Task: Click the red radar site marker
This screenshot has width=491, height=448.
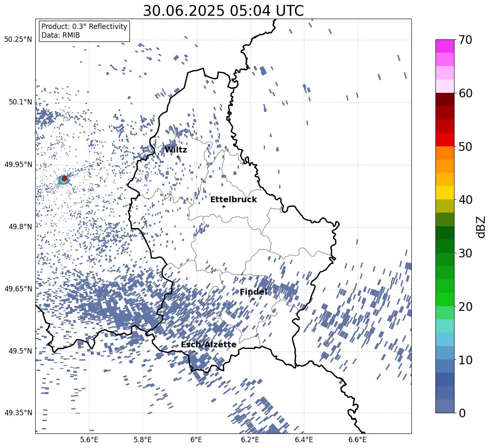Action: [x=64, y=178]
